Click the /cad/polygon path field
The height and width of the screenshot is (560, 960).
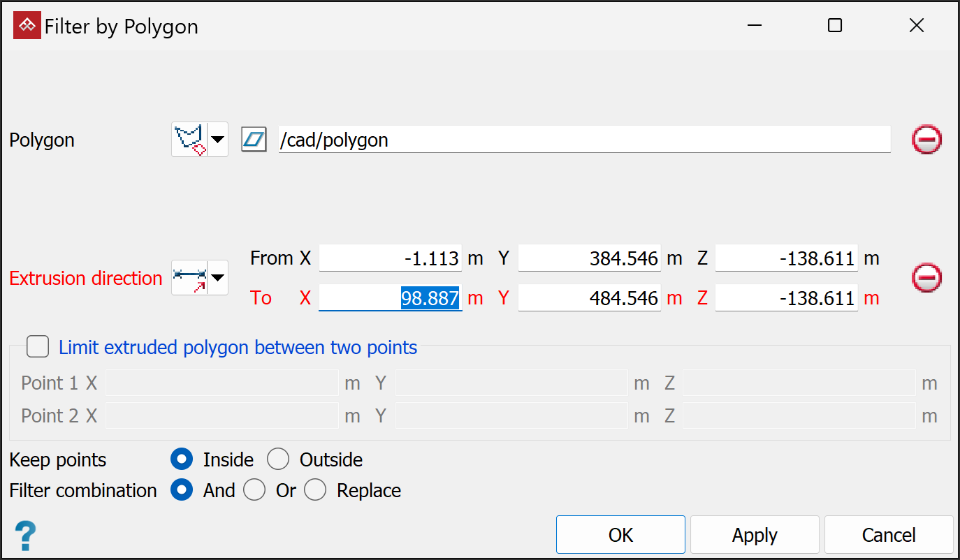point(583,140)
